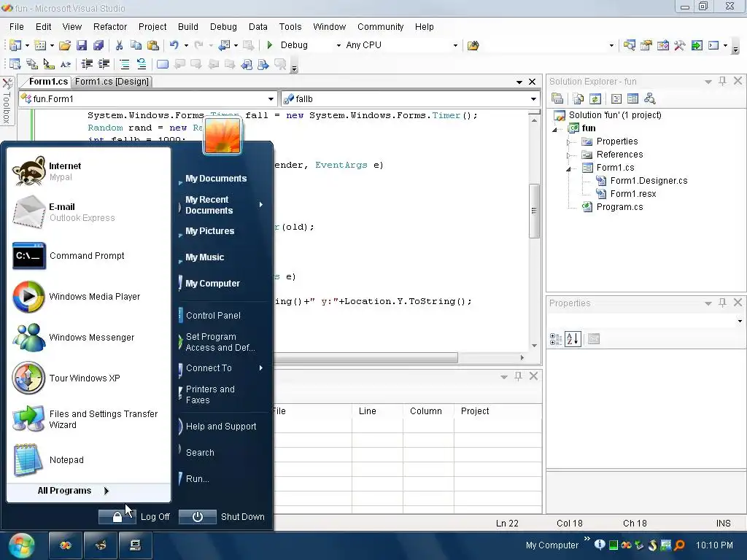
Task: Expand the References node in Solution Explorer
Action: pos(568,155)
